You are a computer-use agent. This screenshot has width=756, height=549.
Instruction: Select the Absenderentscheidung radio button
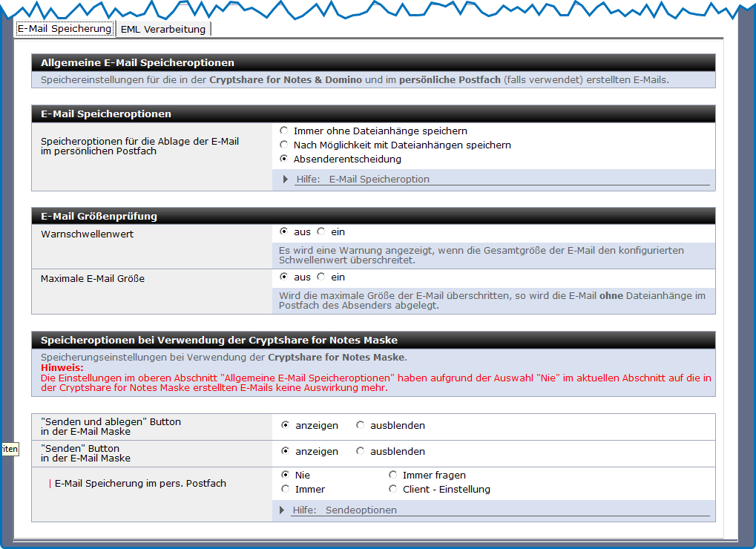pyautogui.click(x=283, y=159)
